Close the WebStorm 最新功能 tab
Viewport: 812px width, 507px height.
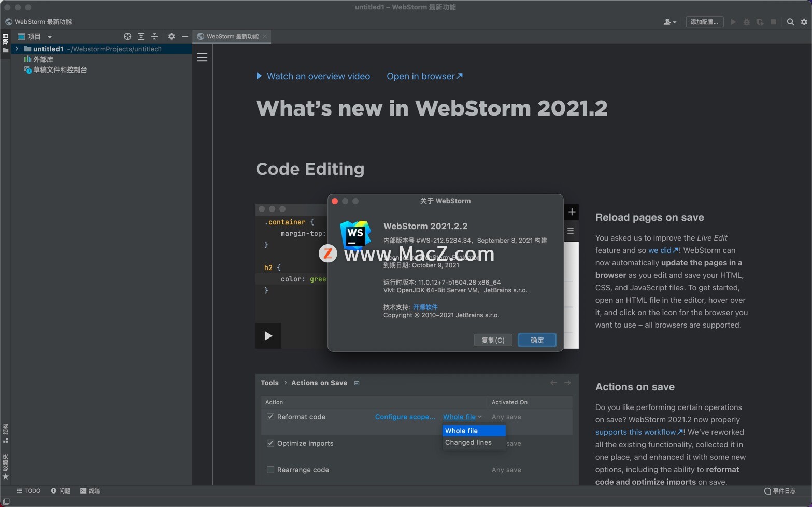[265, 36]
